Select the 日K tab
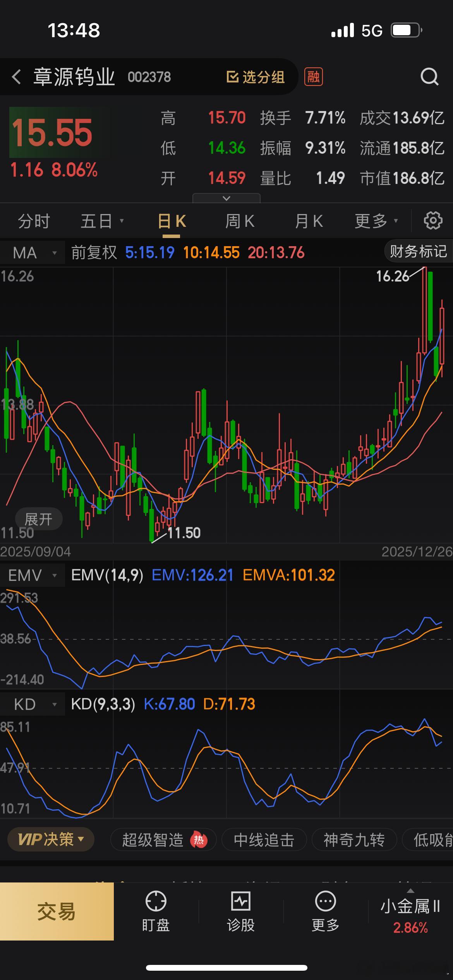Viewport: 453px width, 980px height. tap(172, 221)
